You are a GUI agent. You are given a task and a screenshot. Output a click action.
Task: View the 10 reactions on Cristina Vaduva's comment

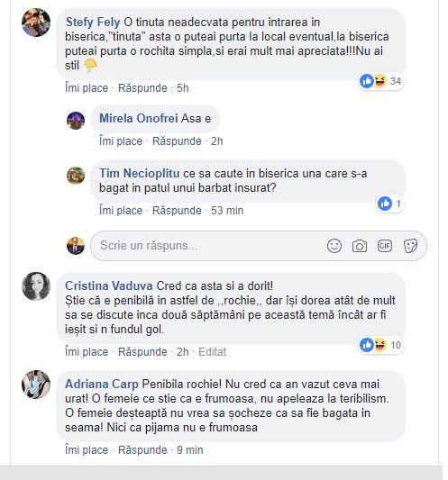coord(381,345)
